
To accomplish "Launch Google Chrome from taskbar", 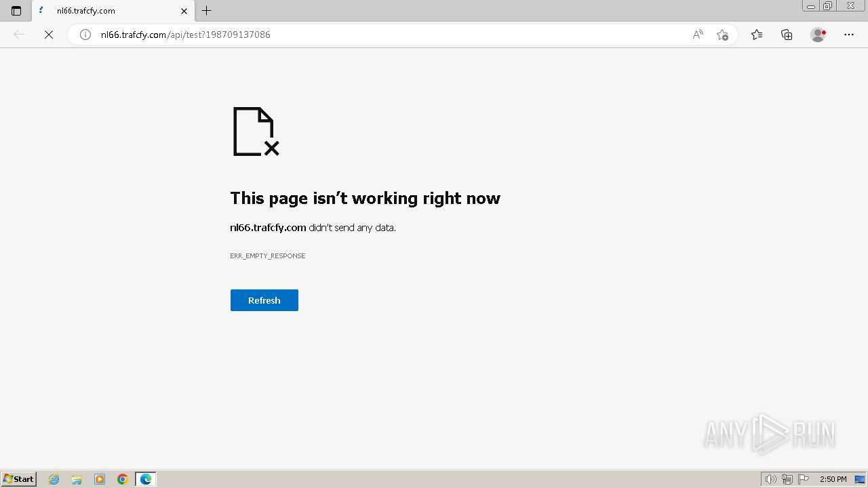I will [x=123, y=479].
